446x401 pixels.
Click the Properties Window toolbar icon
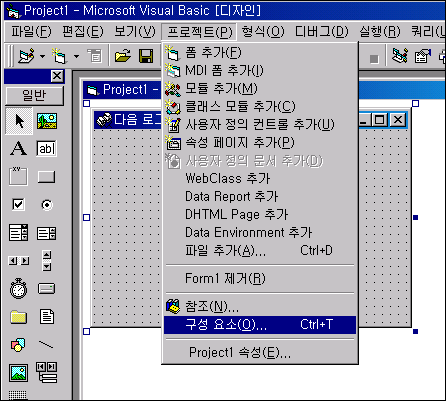point(423,56)
